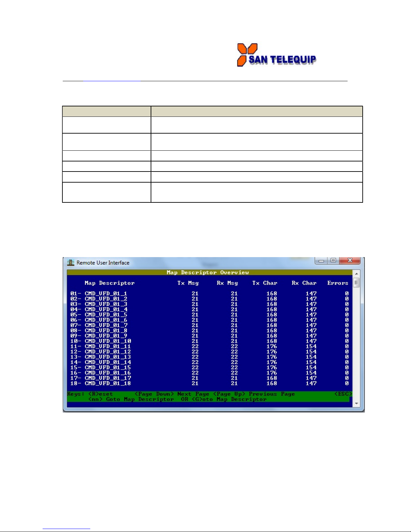Minimize the Remote User Interface window
411x532 pixels.
[321, 260]
